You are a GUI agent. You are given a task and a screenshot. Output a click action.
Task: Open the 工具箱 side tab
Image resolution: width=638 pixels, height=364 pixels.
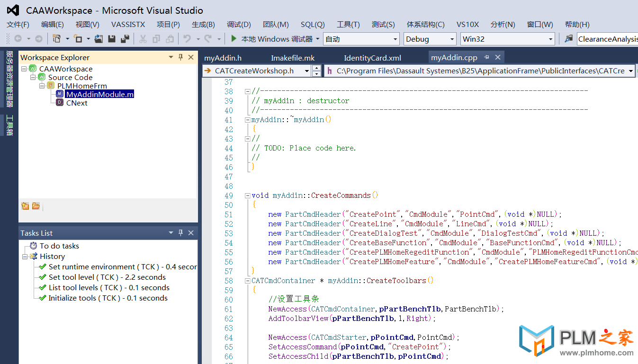pos(9,125)
